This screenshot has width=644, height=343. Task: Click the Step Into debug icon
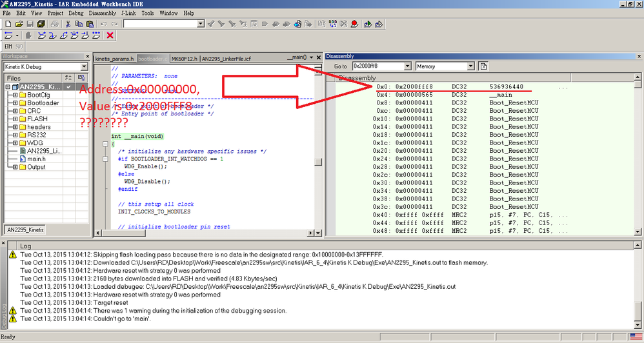52,35
